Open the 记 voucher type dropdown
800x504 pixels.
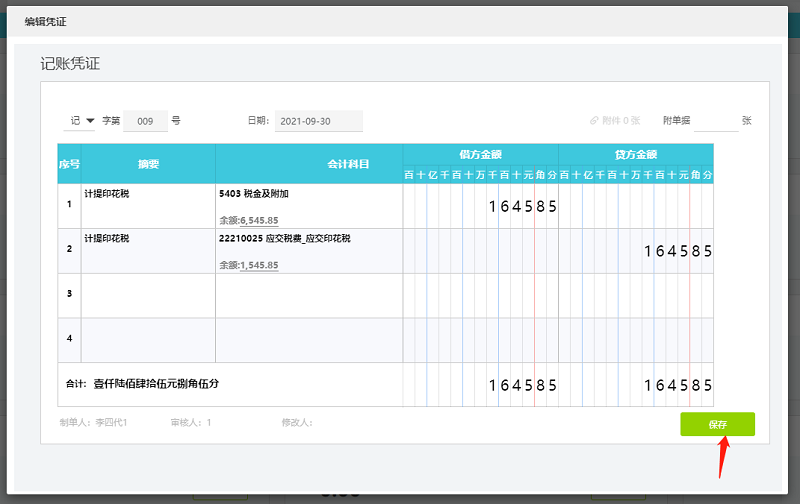tap(80, 121)
